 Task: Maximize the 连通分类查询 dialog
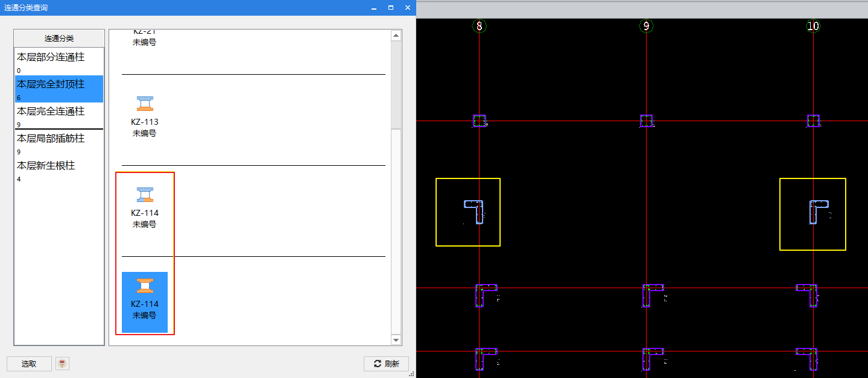[391, 7]
